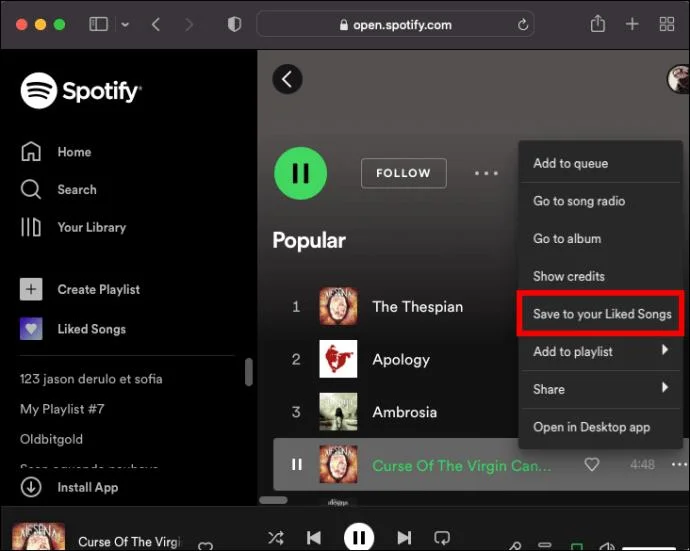Open the Home link text
The height and width of the screenshot is (551, 690).
tap(74, 152)
